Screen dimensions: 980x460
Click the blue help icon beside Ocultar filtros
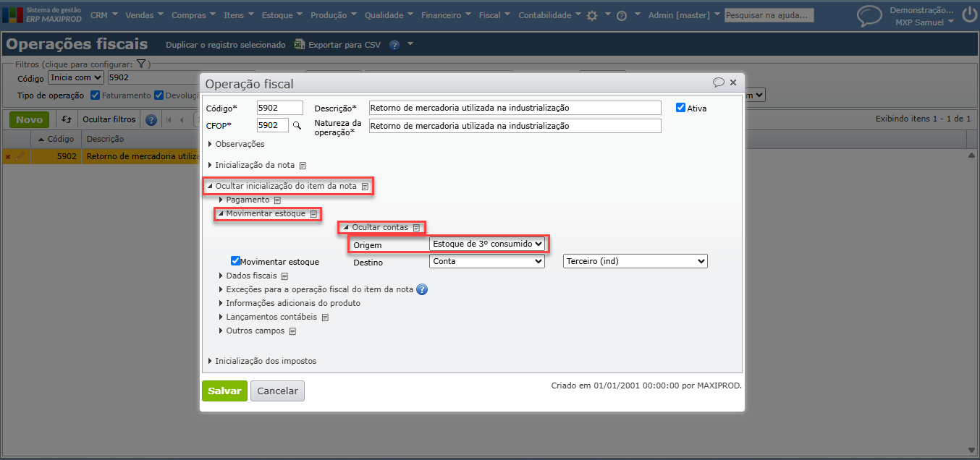(x=151, y=120)
